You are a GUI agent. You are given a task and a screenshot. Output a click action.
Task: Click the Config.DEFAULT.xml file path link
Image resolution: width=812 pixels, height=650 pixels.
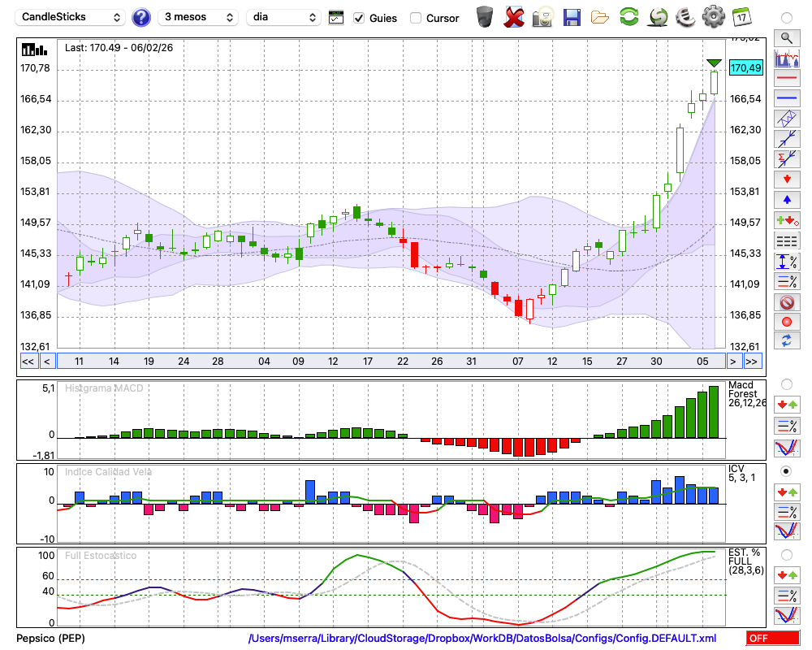tap(482, 639)
